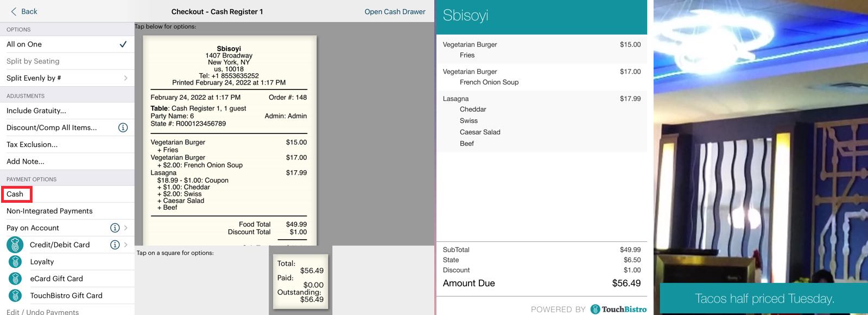Click info icon next to Credit/Debit Card
The width and height of the screenshot is (868, 315).
pyautogui.click(x=115, y=245)
